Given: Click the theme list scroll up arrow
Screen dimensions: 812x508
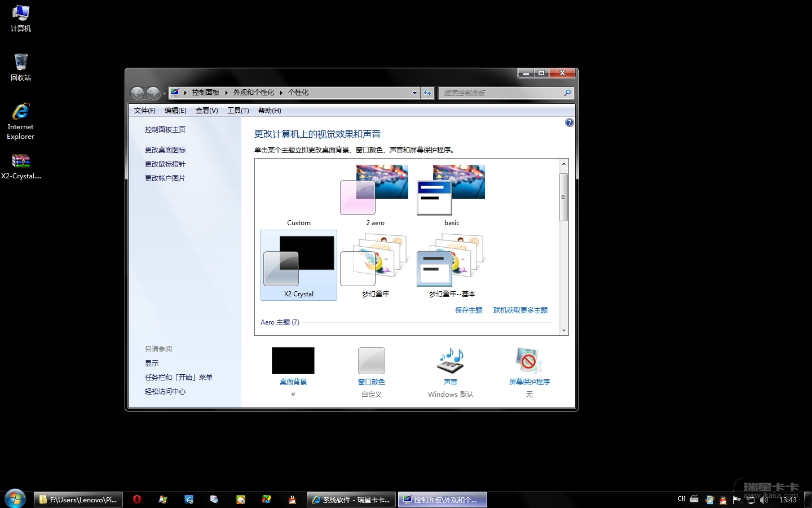Looking at the screenshot, I should click(x=563, y=164).
